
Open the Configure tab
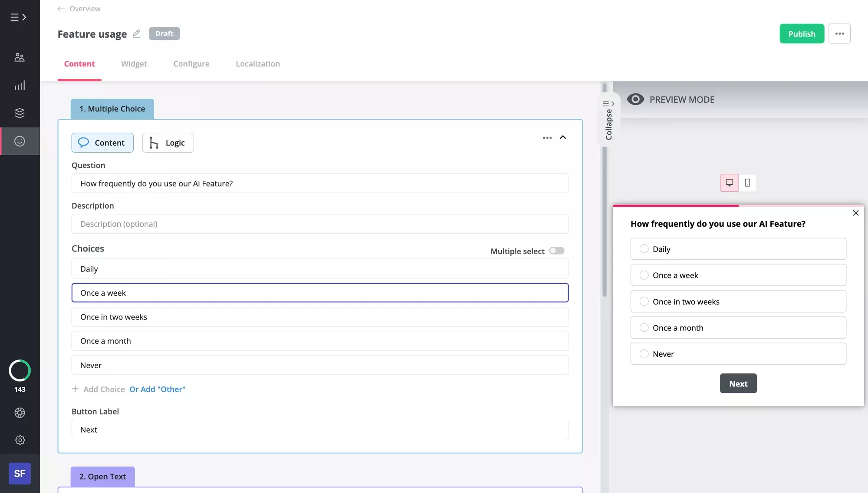point(191,64)
